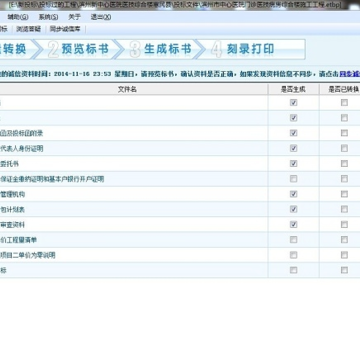
Task: Check 是否已转换 for 保证金缴纳证明 row
Action: [344, 179]
